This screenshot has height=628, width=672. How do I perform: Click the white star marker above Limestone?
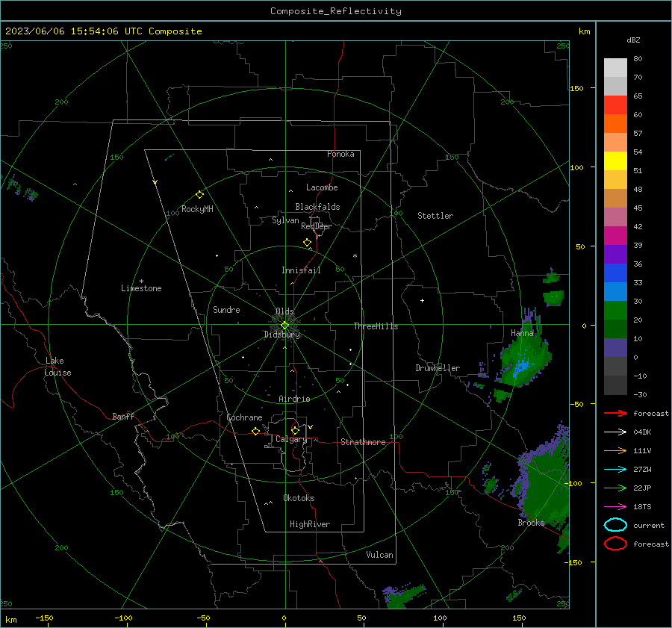141,282
